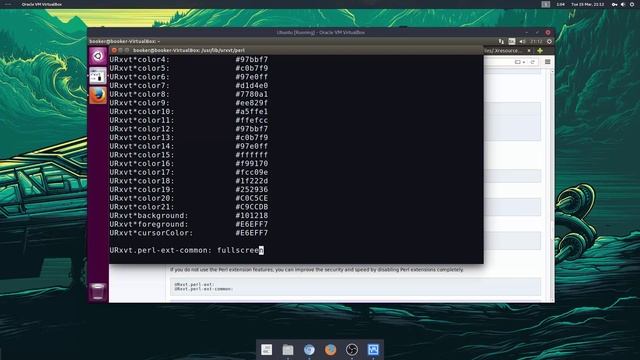
Task: Open the Trash in the Unity launcher
Action: click(x=98, y=292)
